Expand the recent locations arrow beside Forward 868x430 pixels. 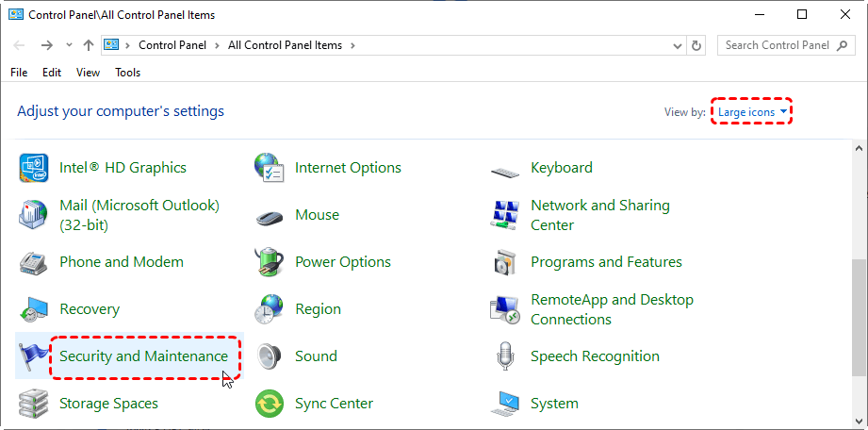tap(69, 45)
